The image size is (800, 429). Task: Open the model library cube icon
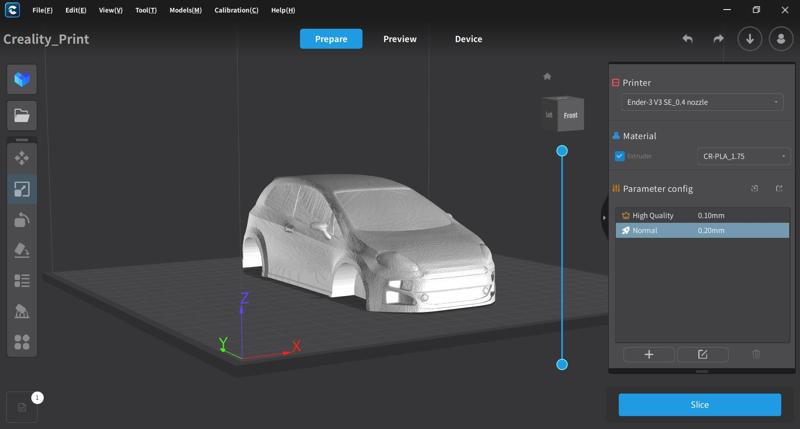tap(21, 79)
